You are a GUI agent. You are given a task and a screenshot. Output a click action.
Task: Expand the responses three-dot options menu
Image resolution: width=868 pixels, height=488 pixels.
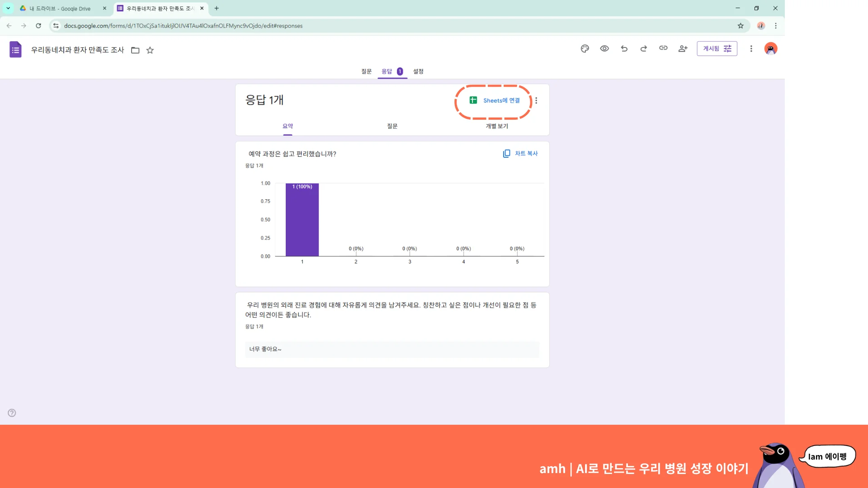pyautogui.click(x=536, y=101)
